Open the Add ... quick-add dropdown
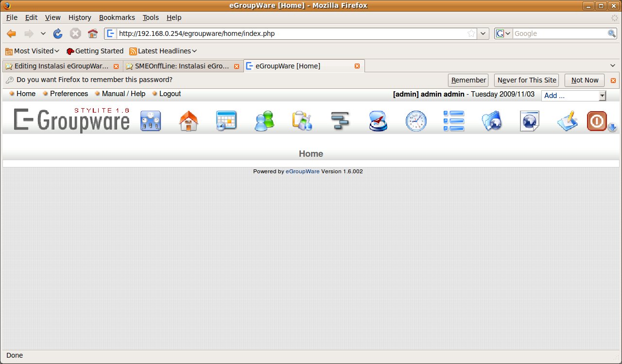The width and height of the screenshot is (622, 364). (x=574, y=96)
